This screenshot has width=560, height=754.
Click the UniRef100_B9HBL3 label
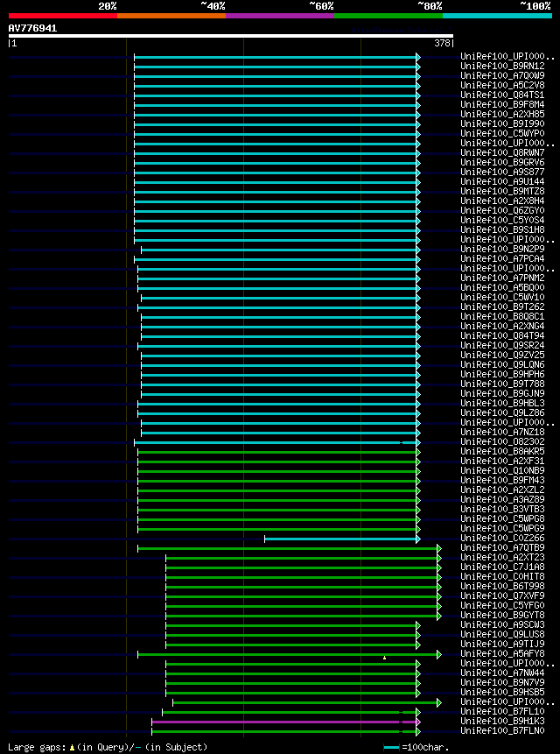[502, 403]
